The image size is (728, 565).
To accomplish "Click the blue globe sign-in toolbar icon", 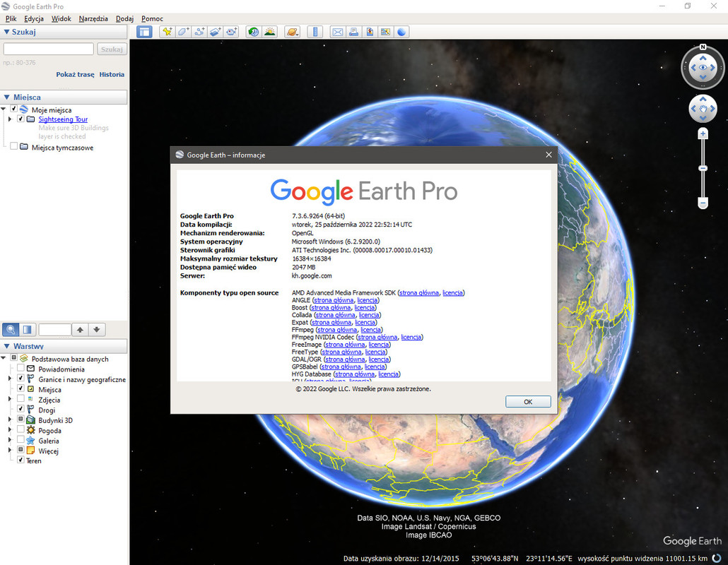I will pos(401,32).
